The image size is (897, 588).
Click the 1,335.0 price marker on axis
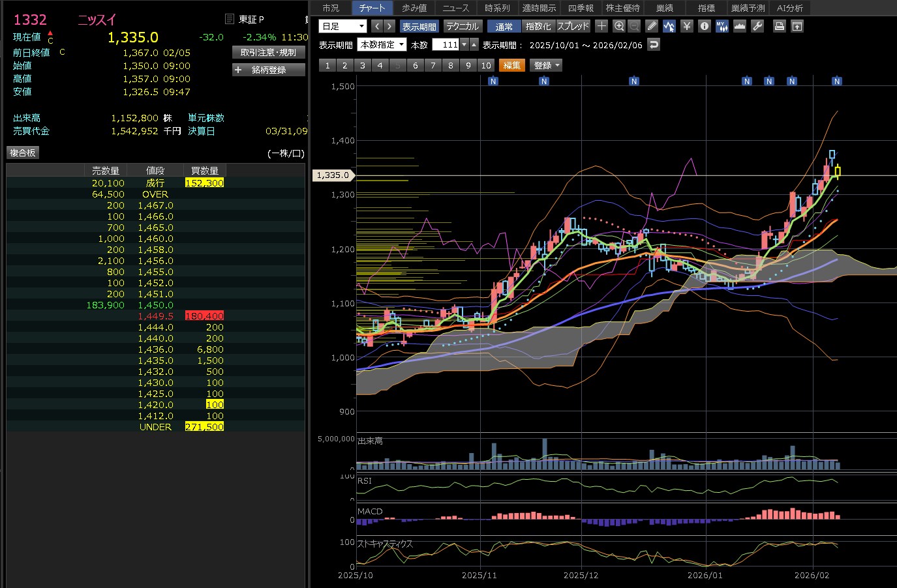333,175
